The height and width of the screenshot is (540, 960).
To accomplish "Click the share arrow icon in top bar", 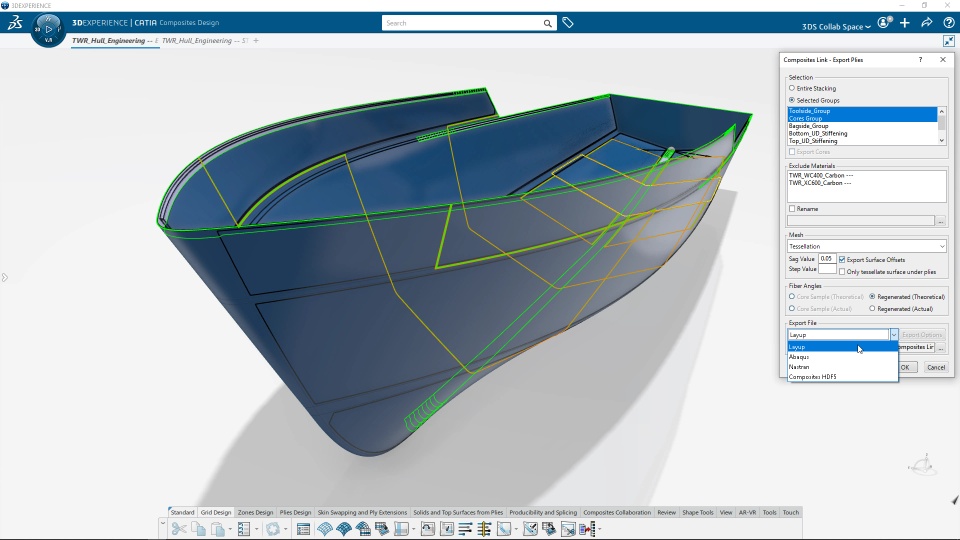I will point(927,23).
